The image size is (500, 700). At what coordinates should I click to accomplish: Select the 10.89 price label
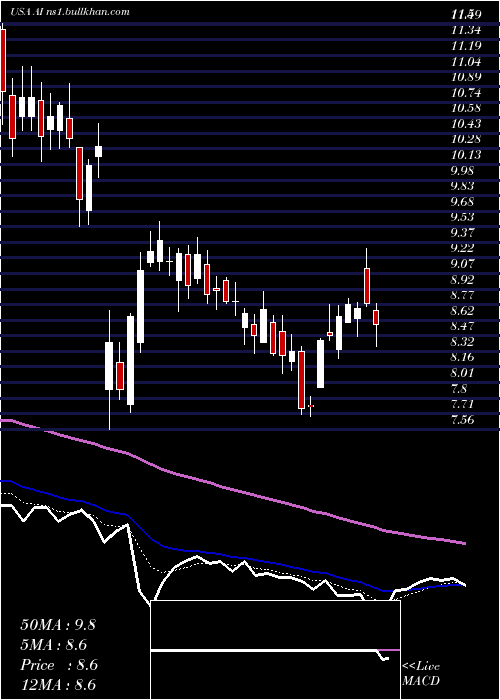point(466,77)
